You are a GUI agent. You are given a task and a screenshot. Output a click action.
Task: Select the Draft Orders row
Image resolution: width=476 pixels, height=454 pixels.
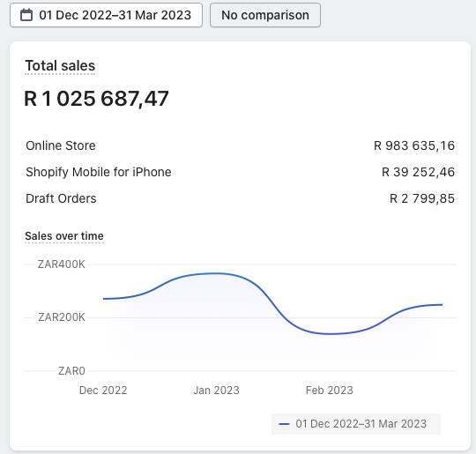pos(240,198)
